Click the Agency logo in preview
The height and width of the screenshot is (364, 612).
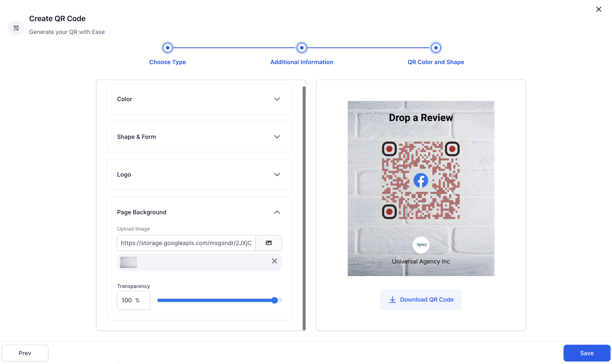[x=421, y=245]
